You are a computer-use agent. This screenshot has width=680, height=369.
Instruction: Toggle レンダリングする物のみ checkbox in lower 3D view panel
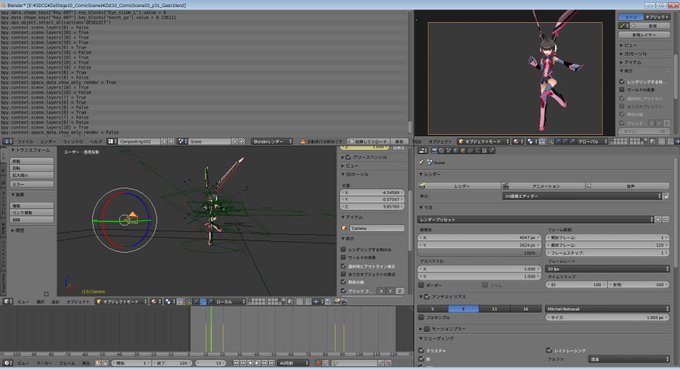(x=343, y=249)
